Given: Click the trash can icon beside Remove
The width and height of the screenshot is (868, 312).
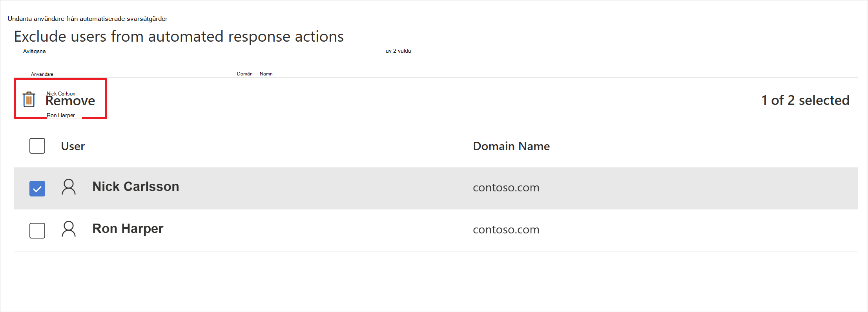Looking at the screenshot, I should point(29,99).
